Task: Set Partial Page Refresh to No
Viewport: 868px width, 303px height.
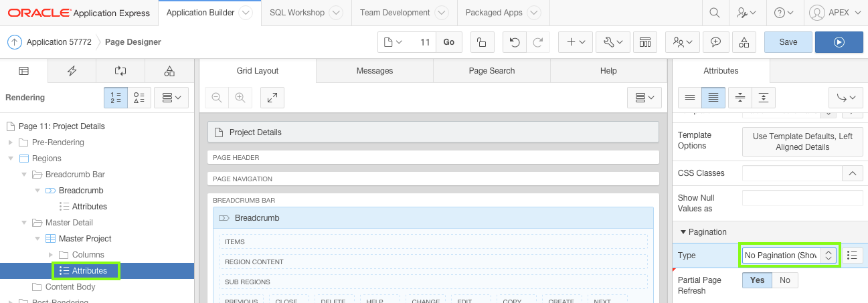Action: click(785, 280)
